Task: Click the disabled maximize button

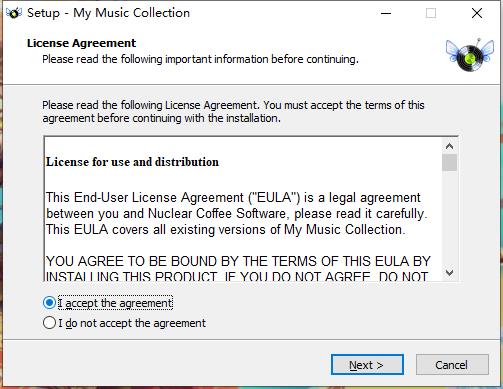Action: point(431,13)
